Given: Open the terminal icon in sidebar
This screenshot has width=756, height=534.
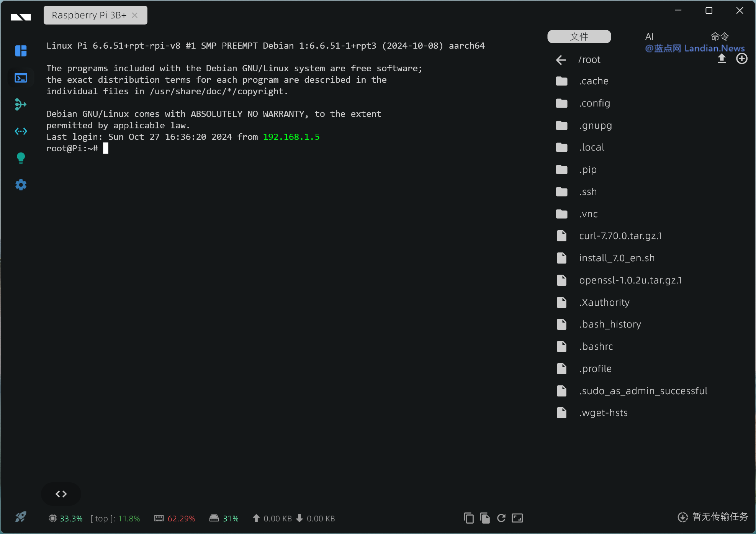Looking at the screenshot, I should (x=21, y=78).
